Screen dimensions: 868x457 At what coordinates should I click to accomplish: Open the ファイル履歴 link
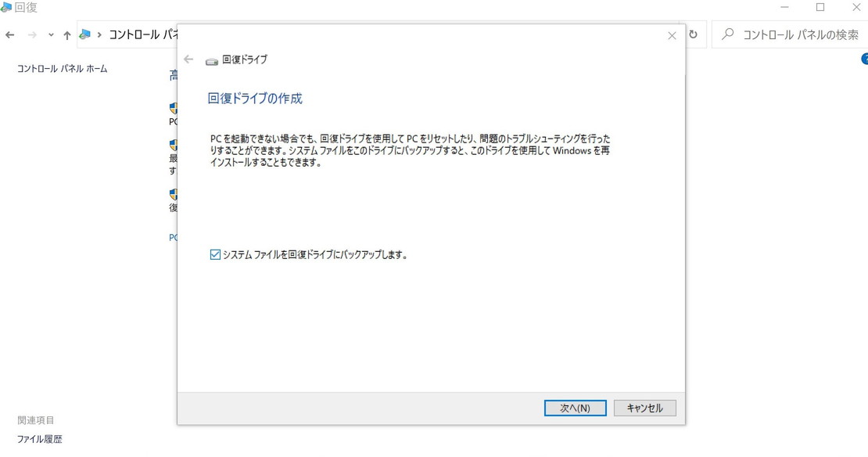coord(40,439)
